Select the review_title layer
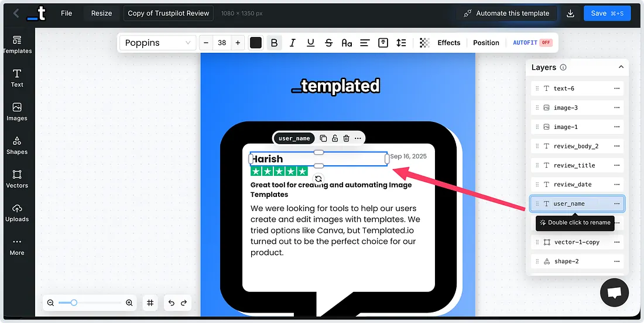 point(577,165)
